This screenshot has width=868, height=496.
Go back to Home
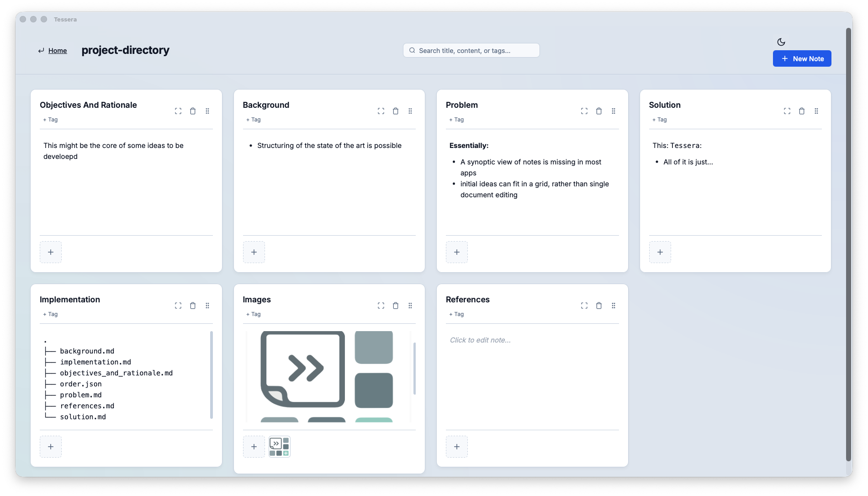[x=58, y=51]
